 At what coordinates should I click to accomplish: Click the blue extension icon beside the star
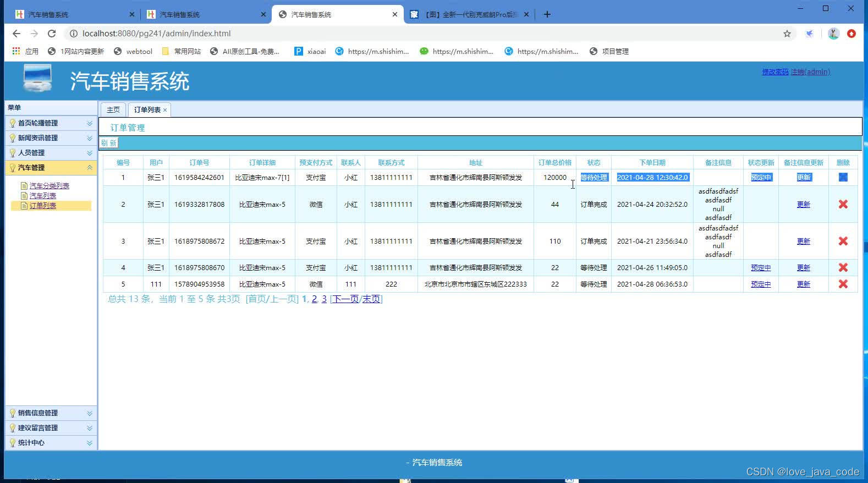[810, 34]
